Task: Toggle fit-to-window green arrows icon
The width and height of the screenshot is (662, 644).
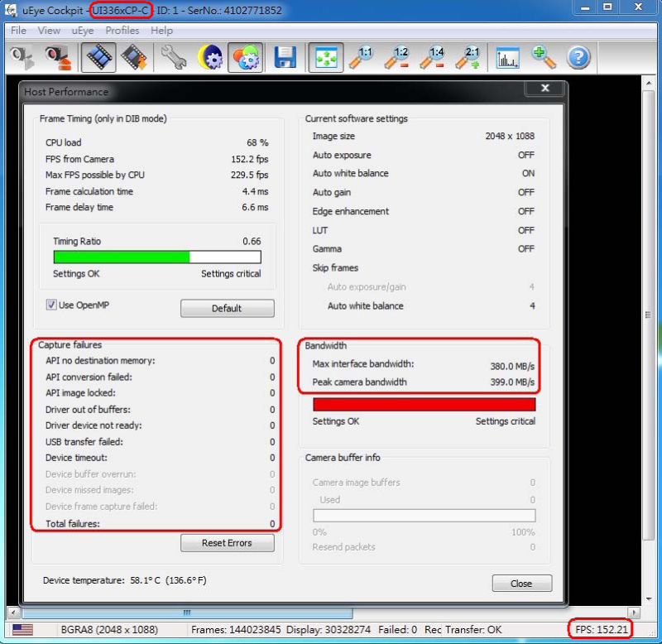Action: [x=325, y=57]
